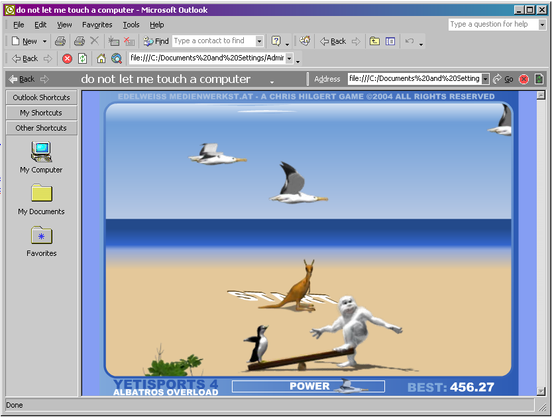Click the scroll up arrow of the game page
The width and height of the screenshot is (552, 417).
point(541,95)
